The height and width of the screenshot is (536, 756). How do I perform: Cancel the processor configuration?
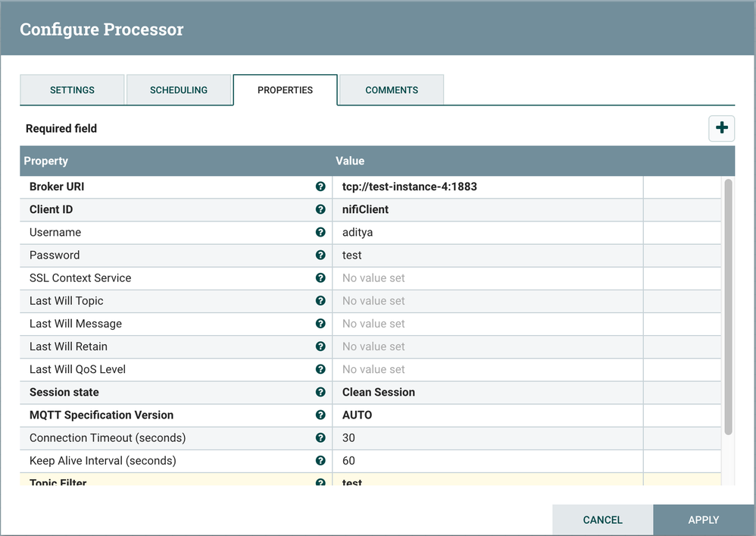602,520
